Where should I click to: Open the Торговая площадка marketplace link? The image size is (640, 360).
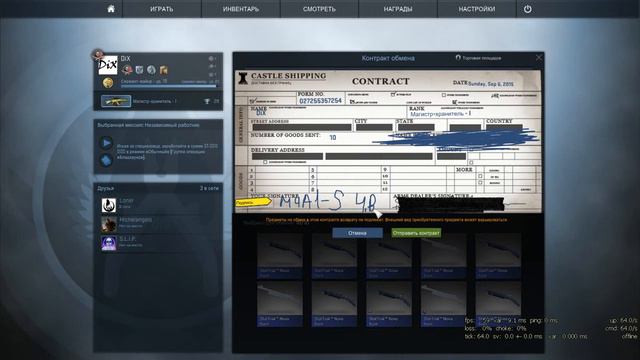478,58
